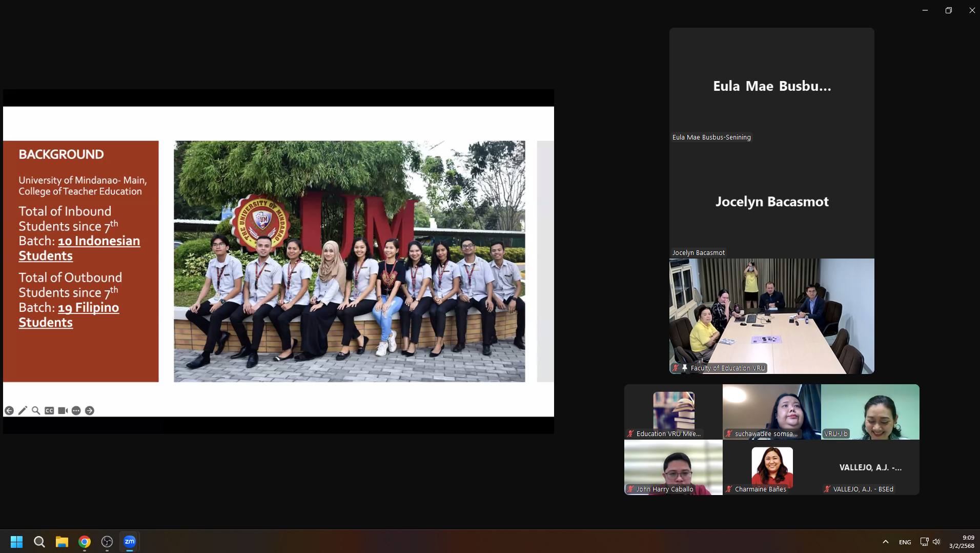Image resolution: width=980 pixels, height=553 pixels.
Task: Advance to the next slide with the right arrow
Action: [x=90, y=410]
